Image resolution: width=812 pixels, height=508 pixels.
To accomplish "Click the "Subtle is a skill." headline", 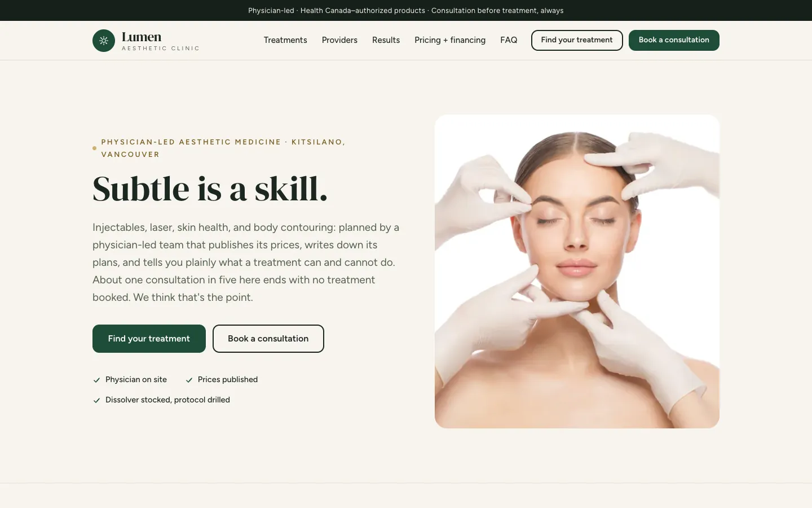I will 210,189.
